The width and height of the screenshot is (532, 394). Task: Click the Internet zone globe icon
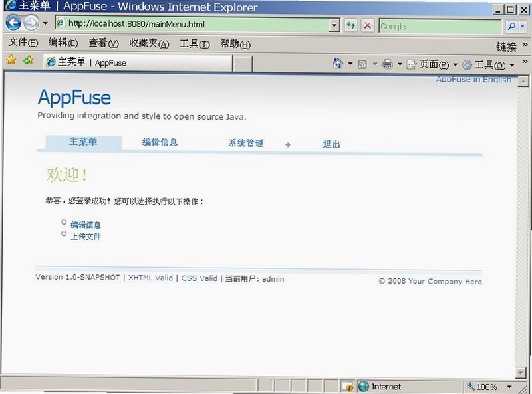363,386
